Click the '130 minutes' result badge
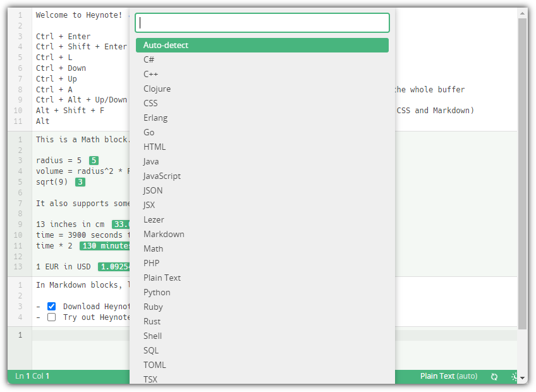536x392 pixels. pyautogui.click(x=104, y=246)
